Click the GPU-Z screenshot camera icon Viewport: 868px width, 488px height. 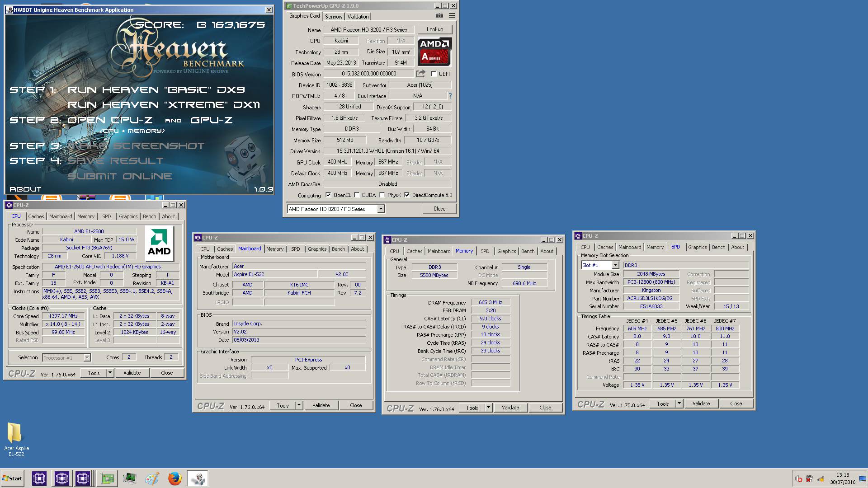[x=439, y=16]
